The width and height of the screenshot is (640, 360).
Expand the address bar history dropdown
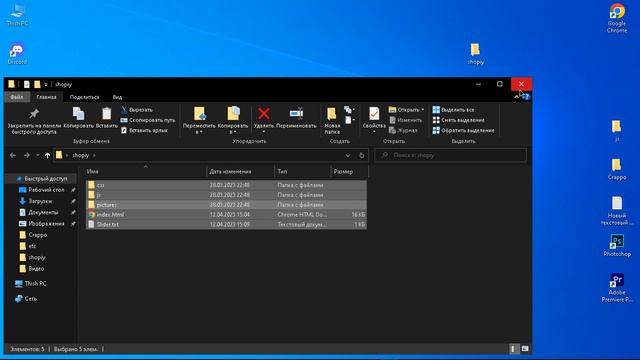(348, 156)
